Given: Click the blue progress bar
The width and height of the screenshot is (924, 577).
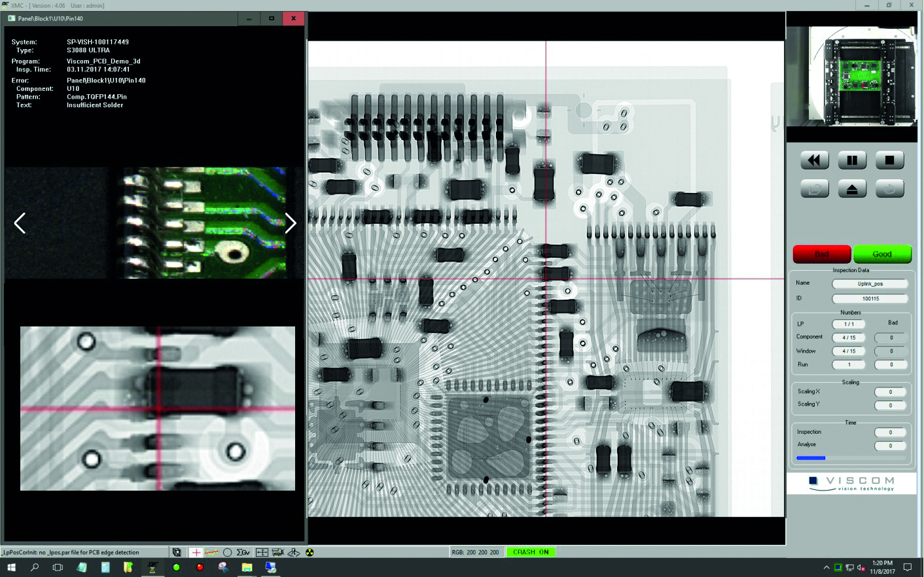Looking at the screenshot, I should (811, 458).
